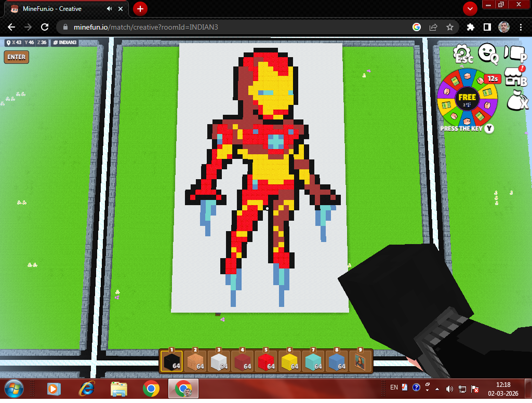
Task: Select the painting item in slot 9
Action: click(x=360, y=361)
